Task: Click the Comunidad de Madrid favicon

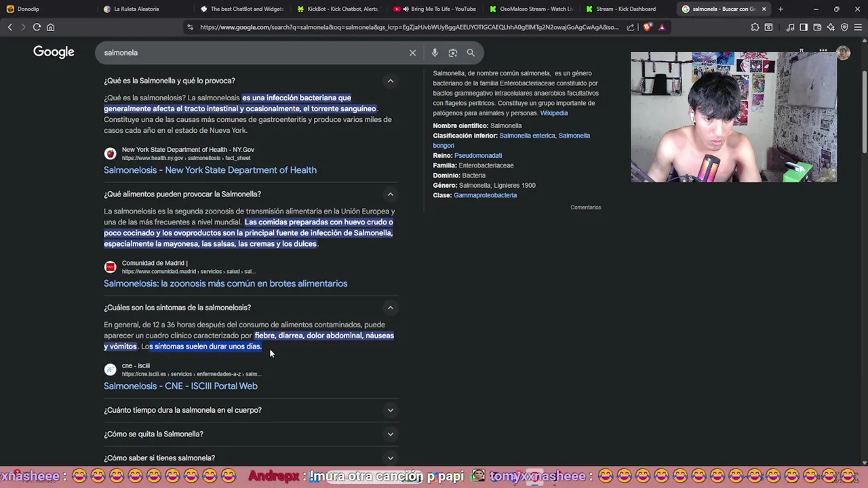Action: (x=110, y=267)
